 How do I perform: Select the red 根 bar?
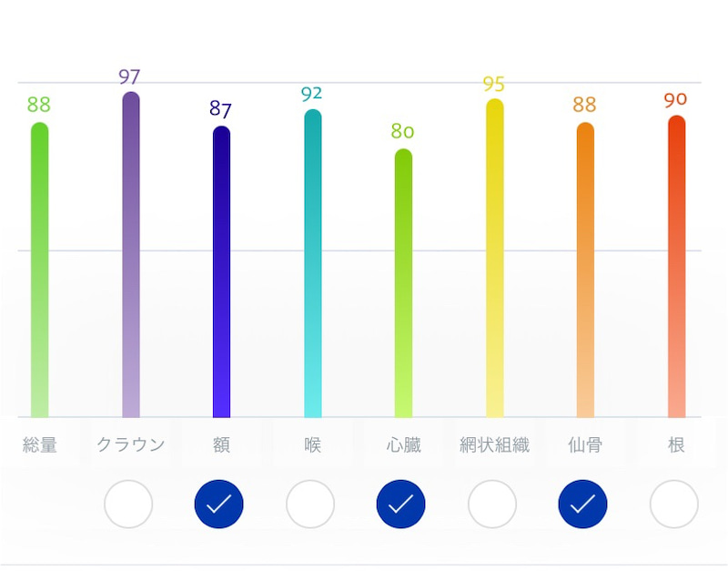(x=676, y=267)
